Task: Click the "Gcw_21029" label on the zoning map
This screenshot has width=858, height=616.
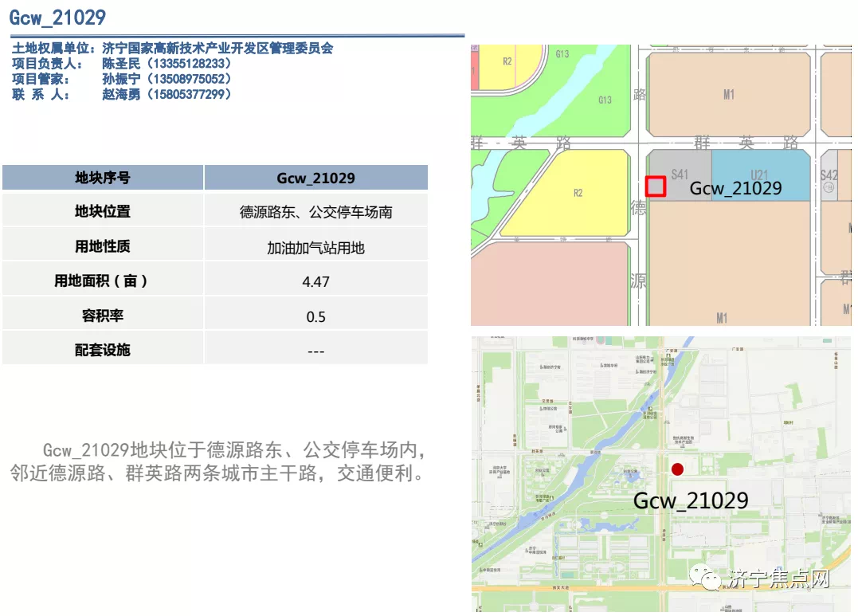Action: click(x=735, y=188)
